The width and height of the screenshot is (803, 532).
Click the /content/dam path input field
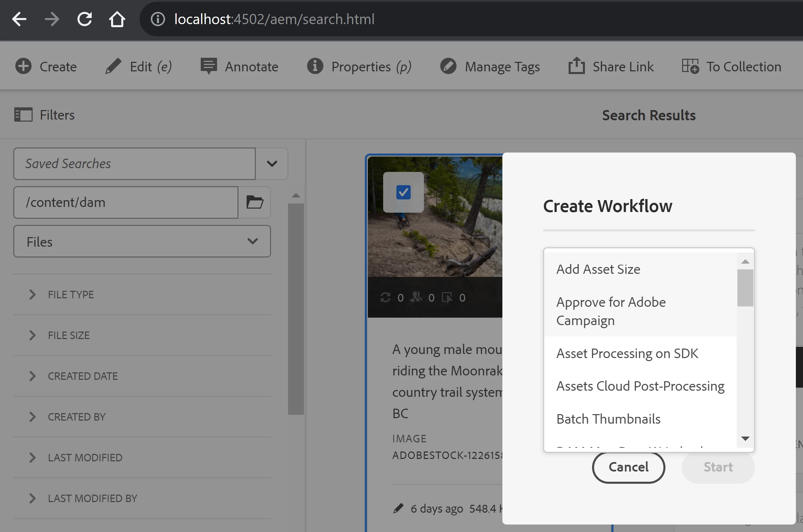point(126,202)
